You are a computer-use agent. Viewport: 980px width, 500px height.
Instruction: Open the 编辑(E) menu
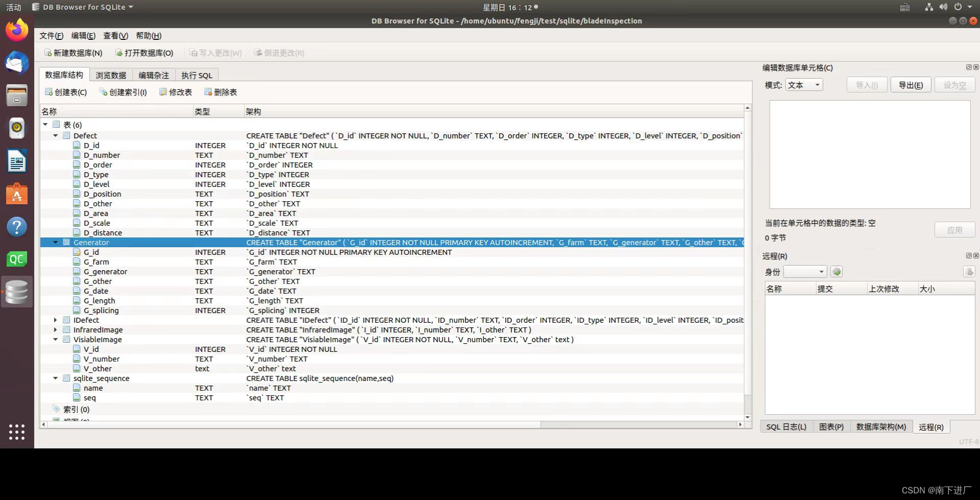[83, 35]
